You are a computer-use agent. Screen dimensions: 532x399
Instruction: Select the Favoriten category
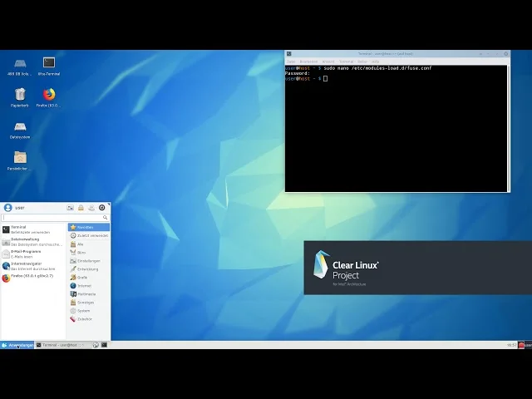click(x=88, y=227)
